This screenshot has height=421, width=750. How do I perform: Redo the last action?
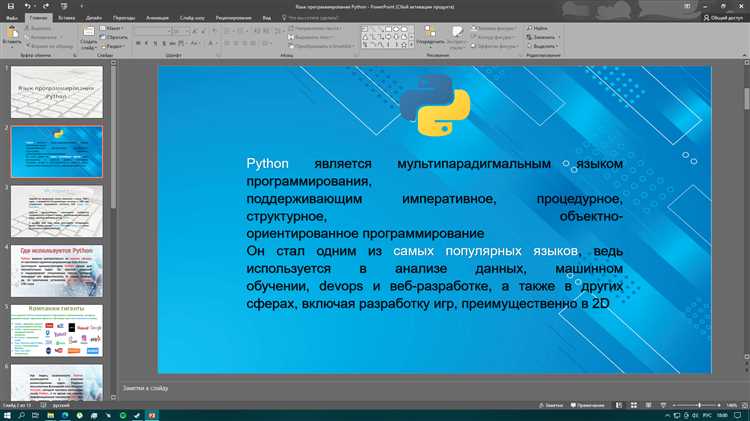coord(45,6)
